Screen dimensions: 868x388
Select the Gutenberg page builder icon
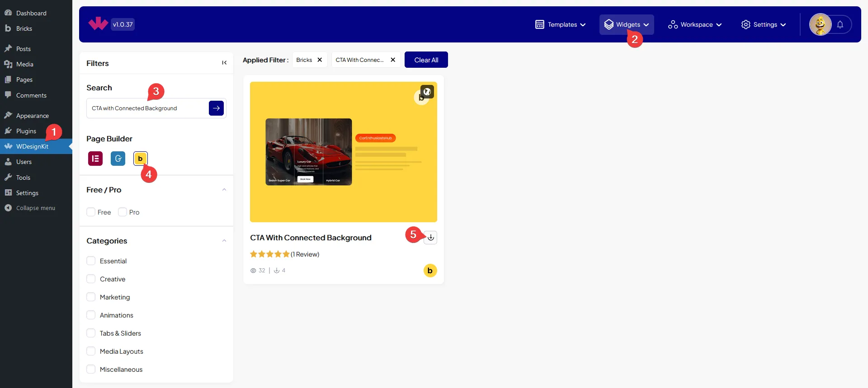[x=118, y=159]
